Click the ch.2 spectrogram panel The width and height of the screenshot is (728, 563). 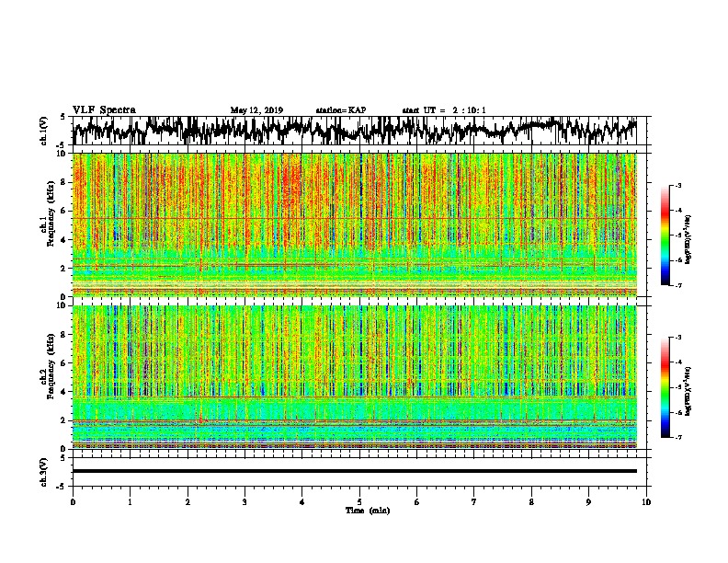pos(355,377)
